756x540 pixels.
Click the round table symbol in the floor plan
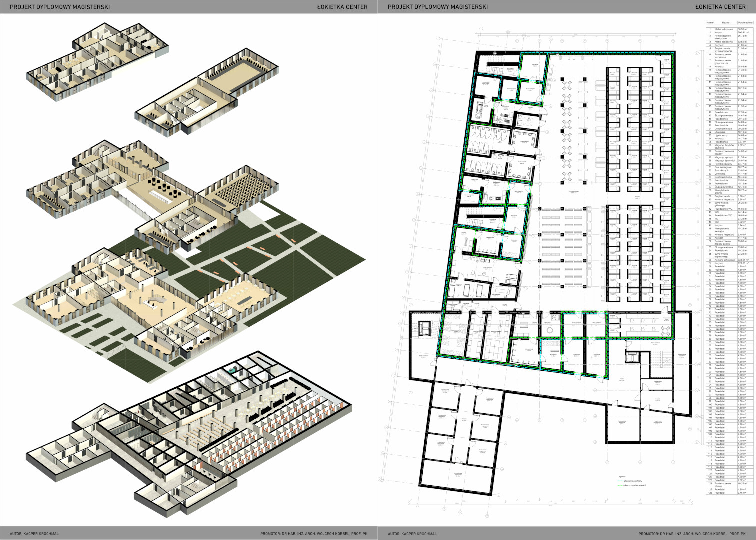pyautogui.click(x=550, y=331)
